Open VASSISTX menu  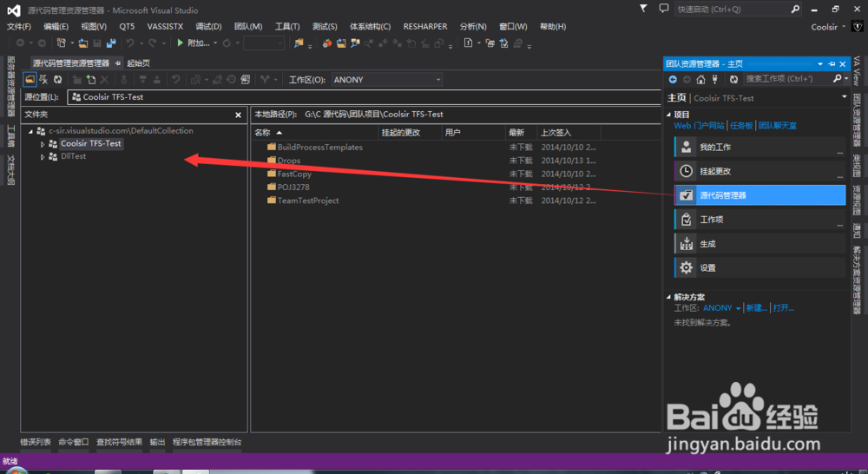pos(165,27)
